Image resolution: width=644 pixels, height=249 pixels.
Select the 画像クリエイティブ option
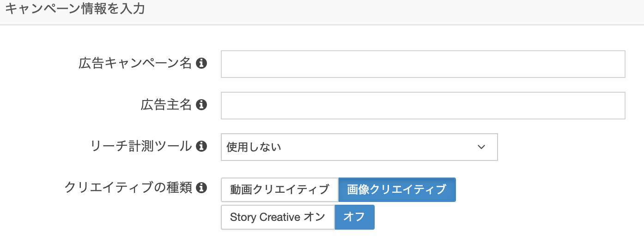tap(397, 190)
